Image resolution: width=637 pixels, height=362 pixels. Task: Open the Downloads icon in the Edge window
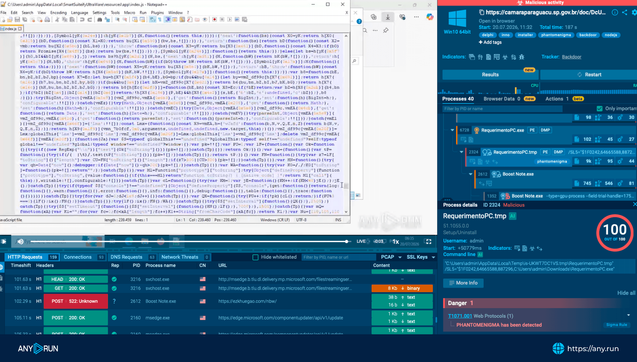point(388,17)
